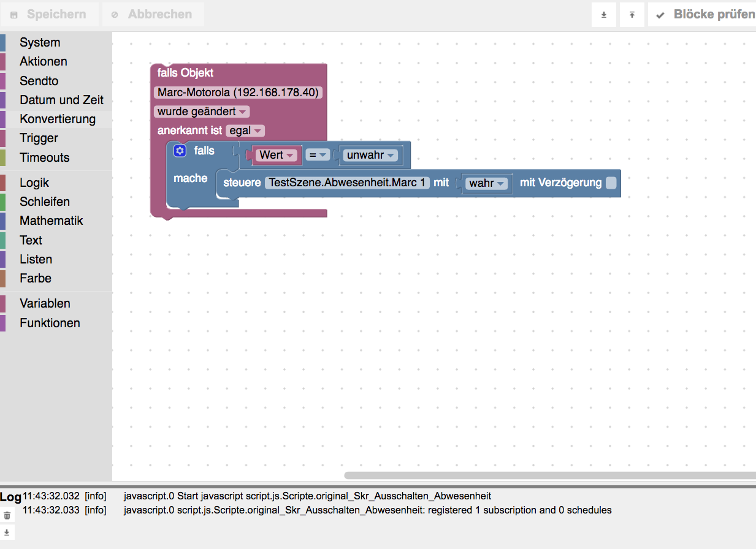Open the '=' comparison operator dropdown
Viewport: 756px width, 549px height.
pos(318,155)
